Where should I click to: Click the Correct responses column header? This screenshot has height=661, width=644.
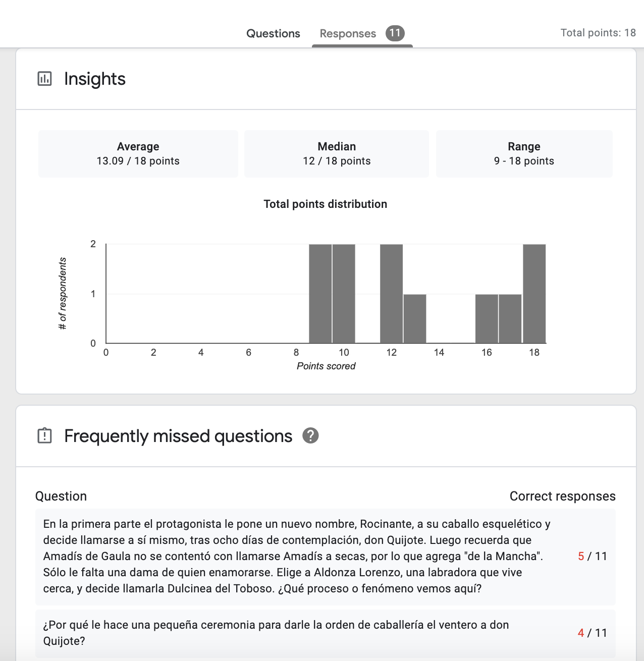(563, 496)
